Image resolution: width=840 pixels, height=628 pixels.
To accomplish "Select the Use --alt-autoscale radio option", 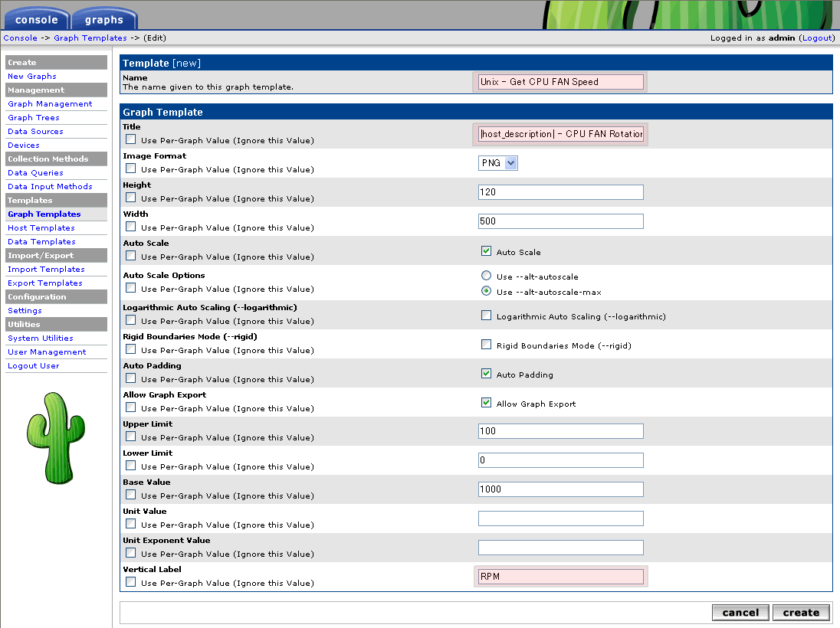I will [486, 276].
